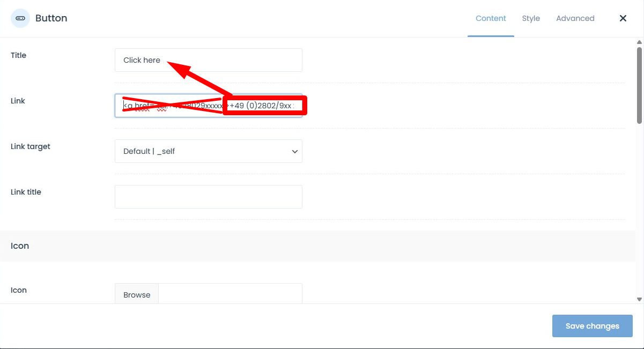
Task: Click the scrollbar down arrow
Action: [x=639, y=299]
